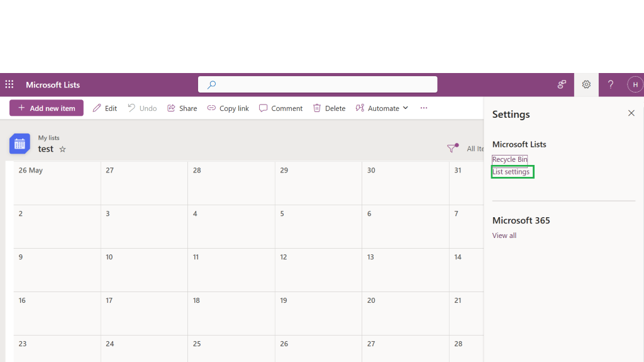Click Copy link in the command bar
Image resolution: width=644 pixels, height=362 pixels.
pos(228,108)
